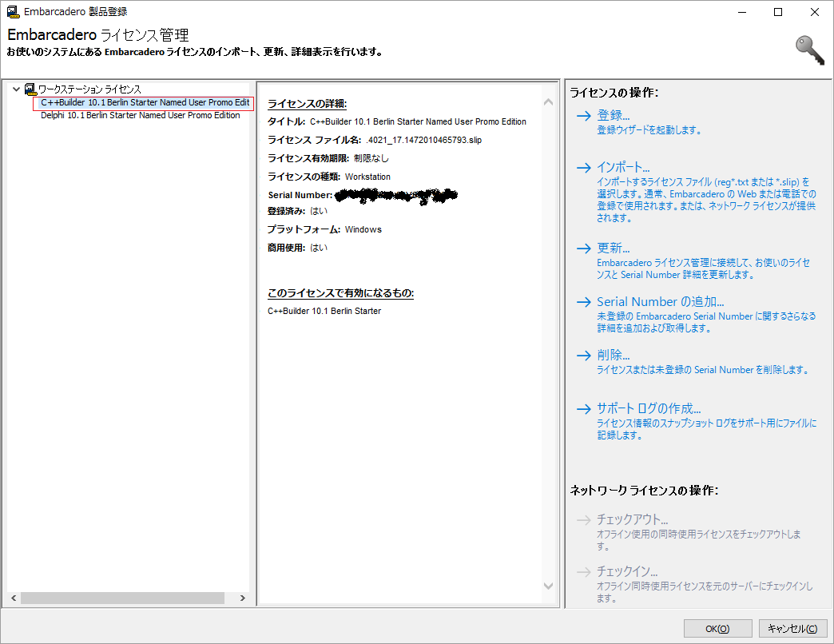
Task: Click the arrow icon beside 削除
Action: [583, 356]
